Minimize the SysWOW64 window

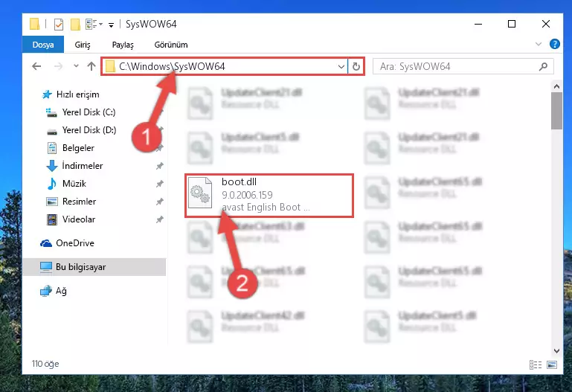coord(478,24)
